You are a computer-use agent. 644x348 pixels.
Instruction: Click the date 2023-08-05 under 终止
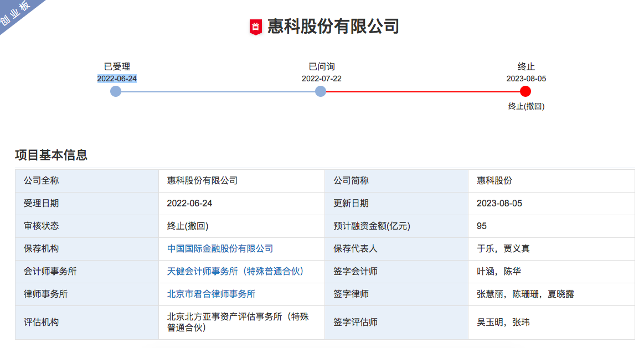click(x=526, y=79)
